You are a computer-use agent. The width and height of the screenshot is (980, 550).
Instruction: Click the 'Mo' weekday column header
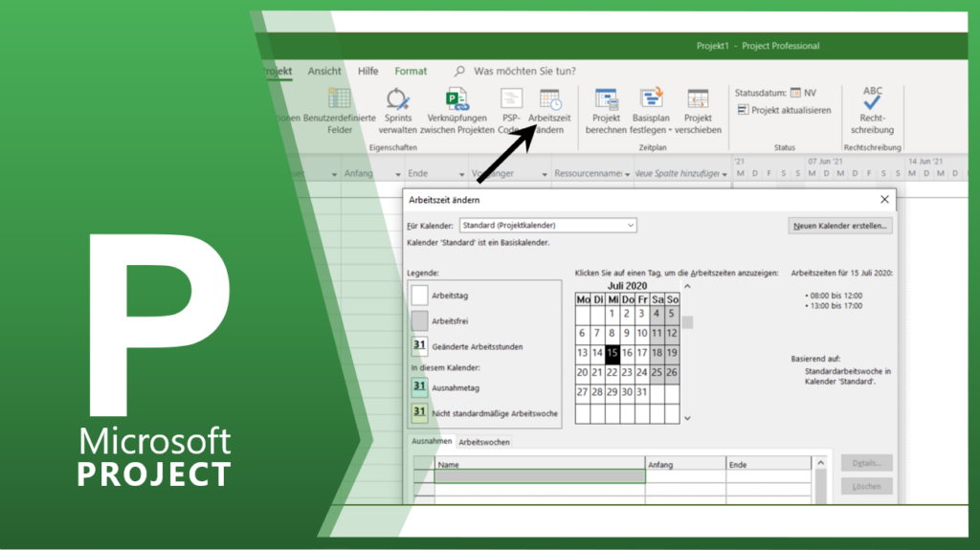pos(583,299)
